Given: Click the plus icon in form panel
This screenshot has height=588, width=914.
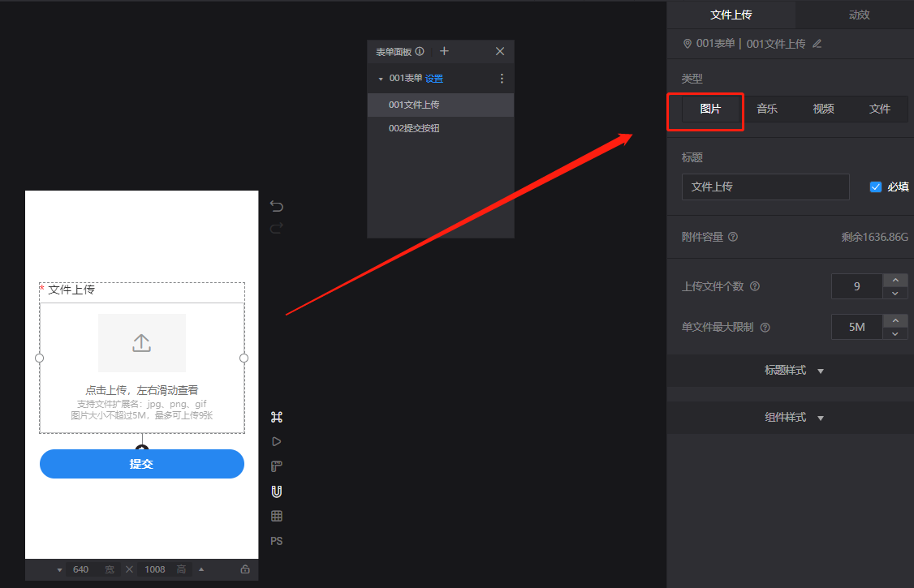Looking at the screenshot, I should coord(444,51).
